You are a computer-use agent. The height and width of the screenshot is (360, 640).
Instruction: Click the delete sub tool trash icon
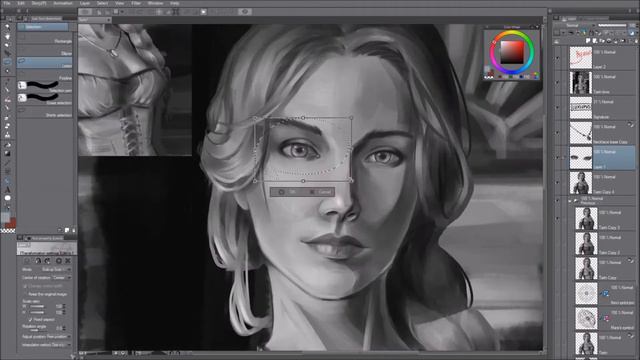click(73, 230)
